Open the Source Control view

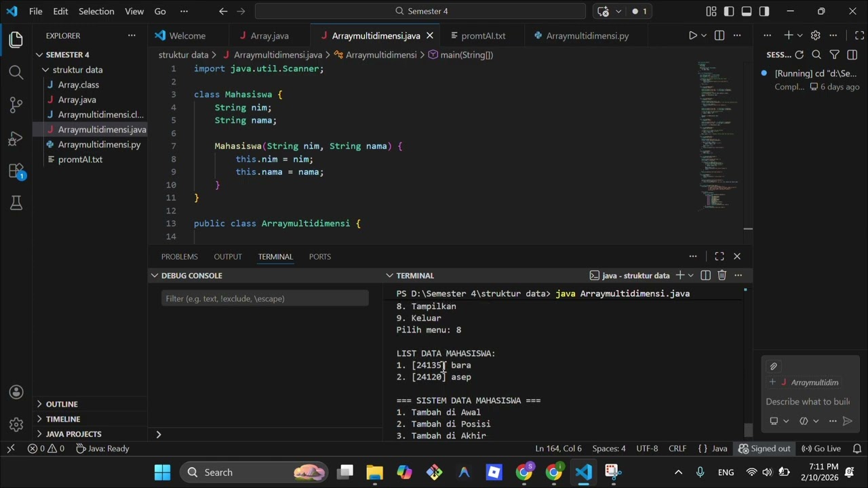click(x=16, y=104)
